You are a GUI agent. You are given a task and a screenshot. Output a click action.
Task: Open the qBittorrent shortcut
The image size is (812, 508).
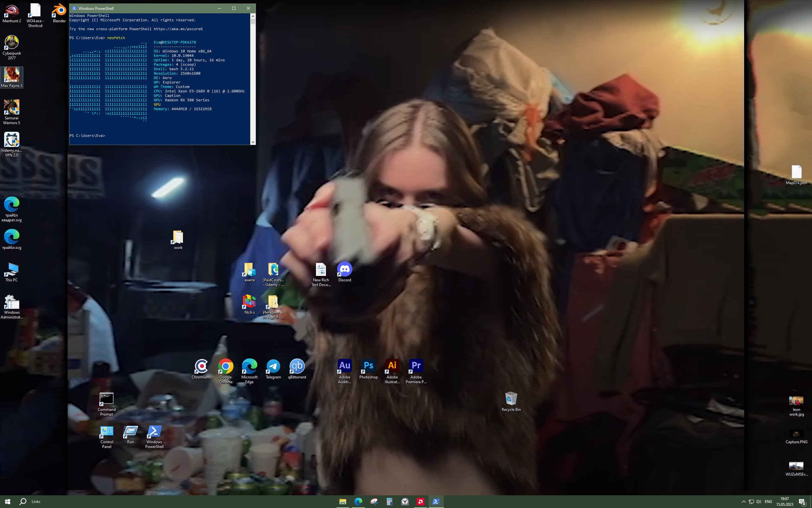coord(297,369)
